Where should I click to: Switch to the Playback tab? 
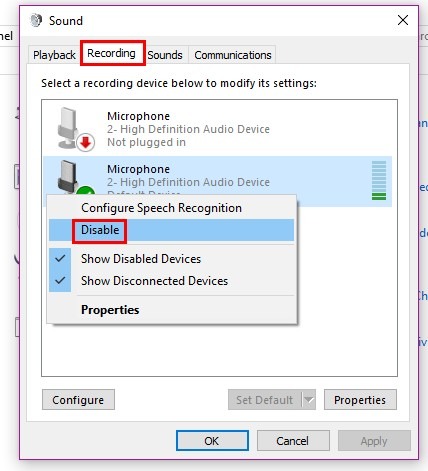click(54, 55)
